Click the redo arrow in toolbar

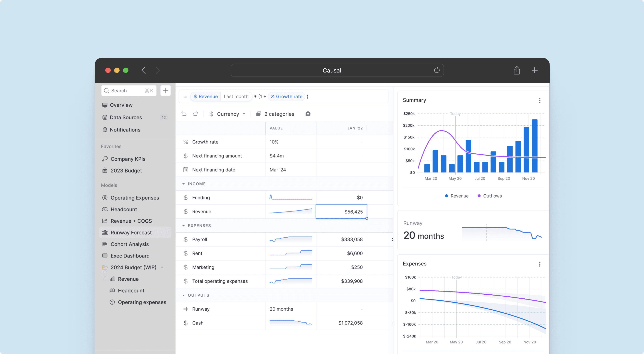(x=195, y=114)
